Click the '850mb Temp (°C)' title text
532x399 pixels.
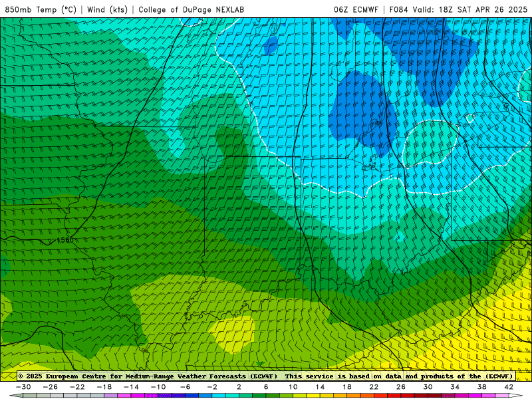coord(41,10)
